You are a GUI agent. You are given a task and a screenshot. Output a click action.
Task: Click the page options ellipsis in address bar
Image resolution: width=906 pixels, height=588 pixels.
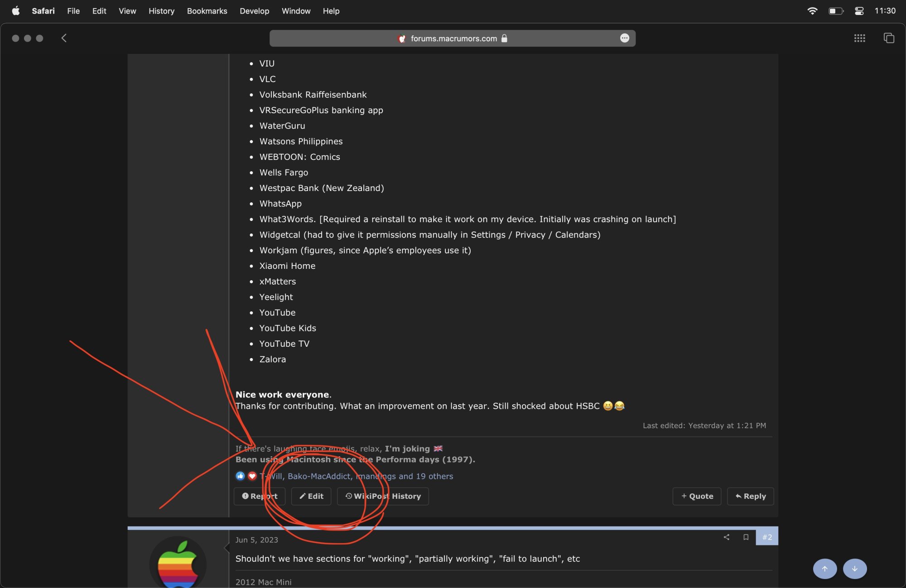[x=625, y=38]
